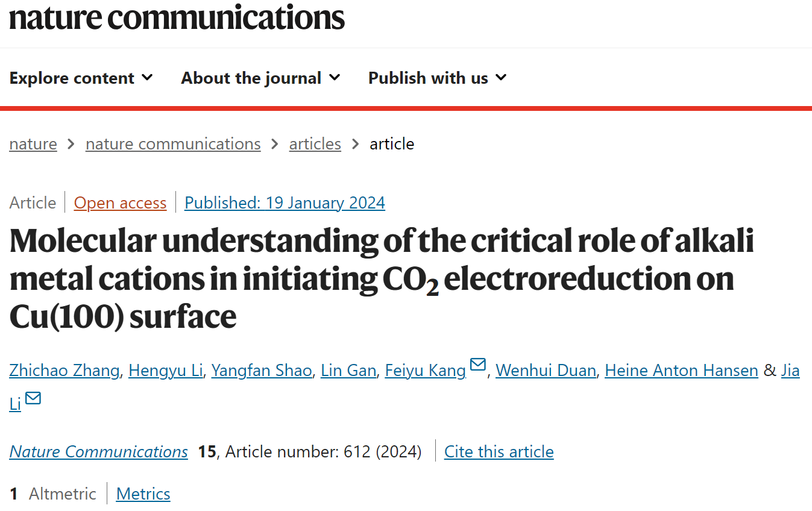Navigate to the articles breadcrumb
Image resolution: width=812 pixels, height=511 pixels.
(315, 144)
